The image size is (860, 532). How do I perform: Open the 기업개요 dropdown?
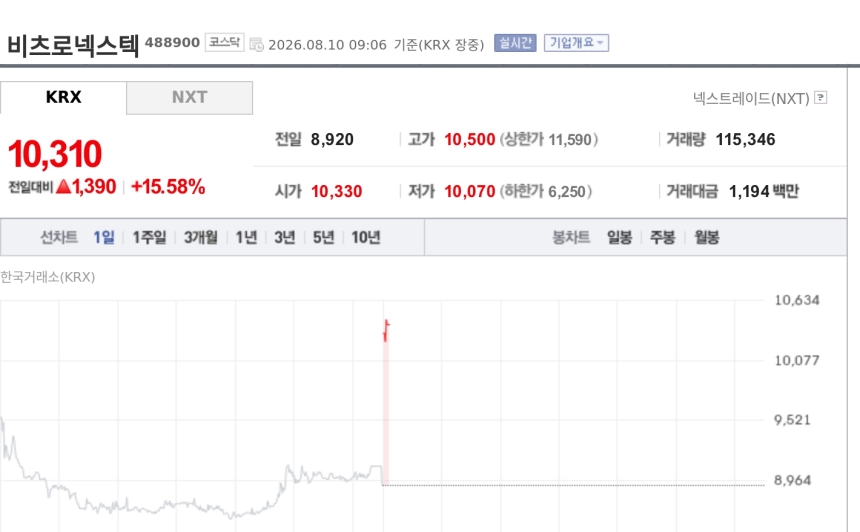click(x=576, y=43)
